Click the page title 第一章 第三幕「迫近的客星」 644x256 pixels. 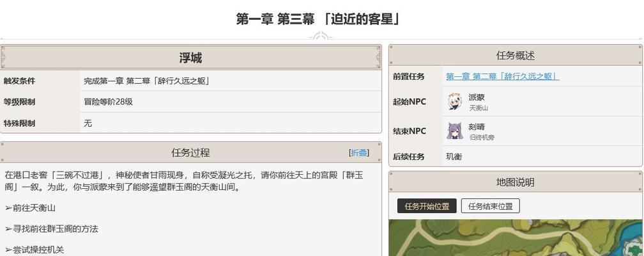point(318,19)
